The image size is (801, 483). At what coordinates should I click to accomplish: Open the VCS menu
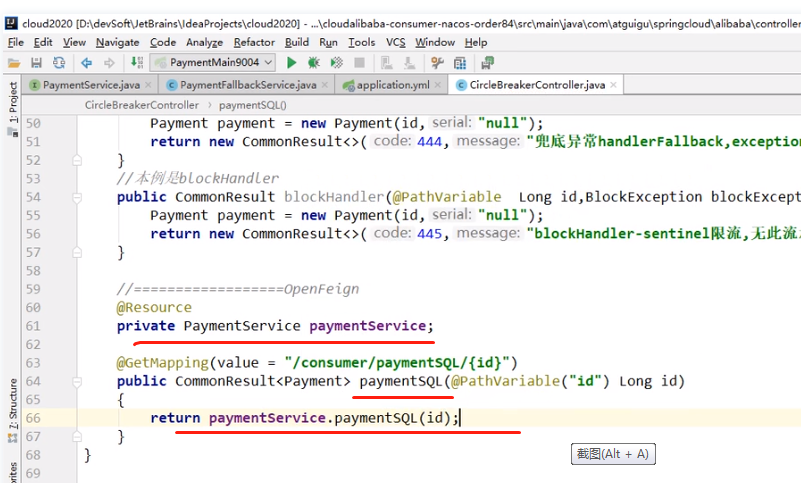(x=395, y=42)
